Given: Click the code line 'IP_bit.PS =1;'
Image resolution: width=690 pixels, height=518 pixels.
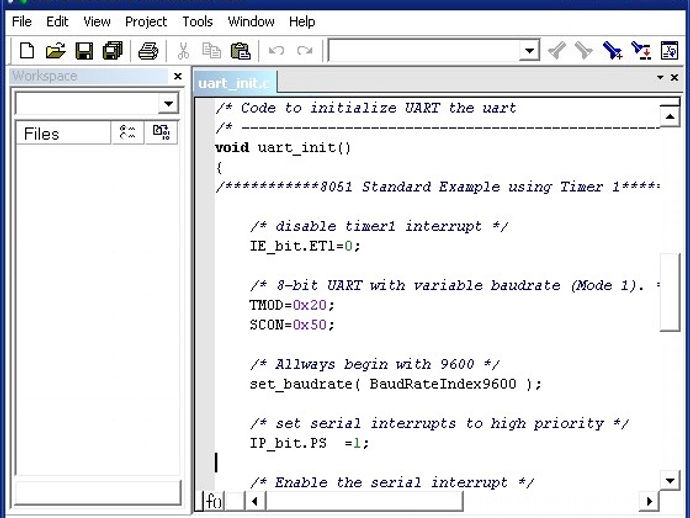Looking at the screenshot, I should (x=309, y=443).
